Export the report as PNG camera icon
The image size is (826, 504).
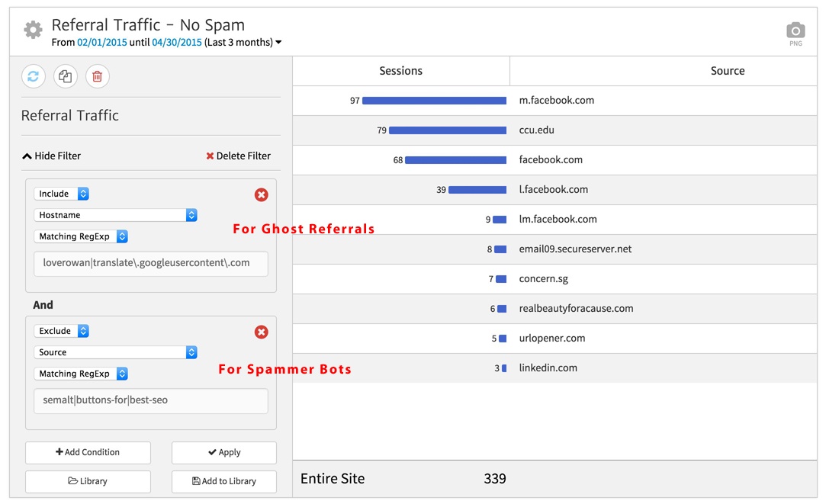click(x=795, y=31)
